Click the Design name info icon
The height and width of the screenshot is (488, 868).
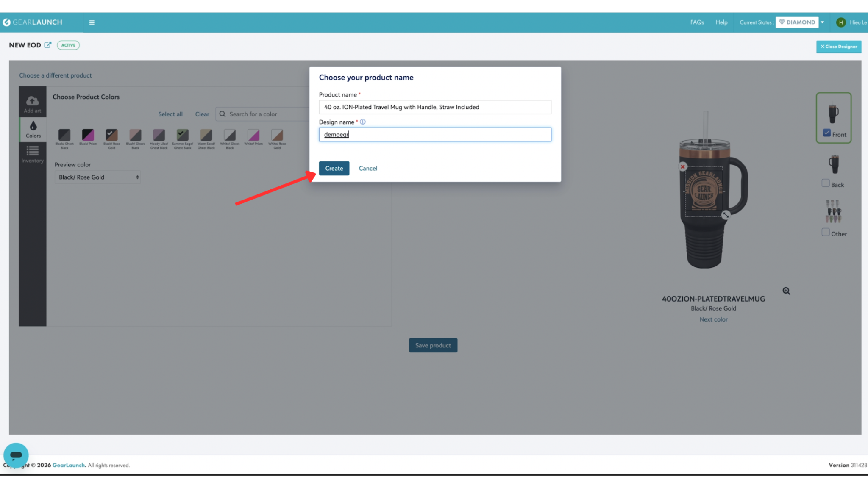pyautogui.click(x=363, y=122)
